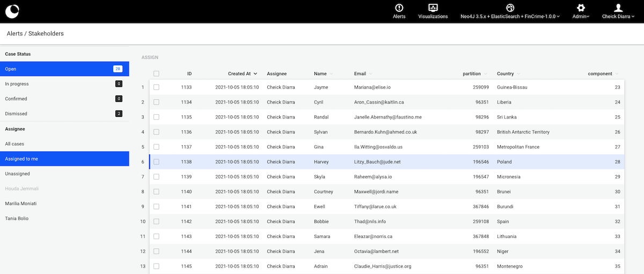
Task: Open the Alerts icon in top bar
Action: pyautogui.click(x=399, y=8)
